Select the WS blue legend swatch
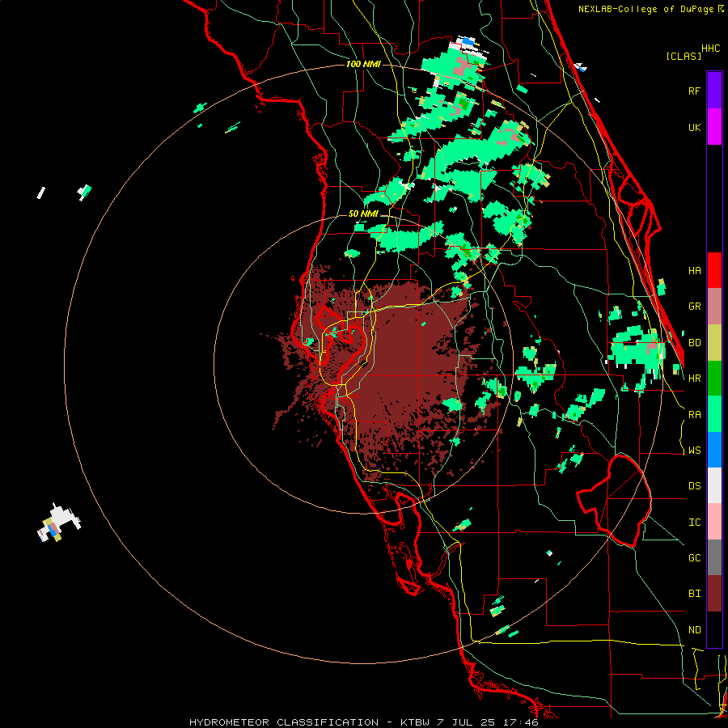This screenshot has height=728, width=728. click(x=714, y=450)
